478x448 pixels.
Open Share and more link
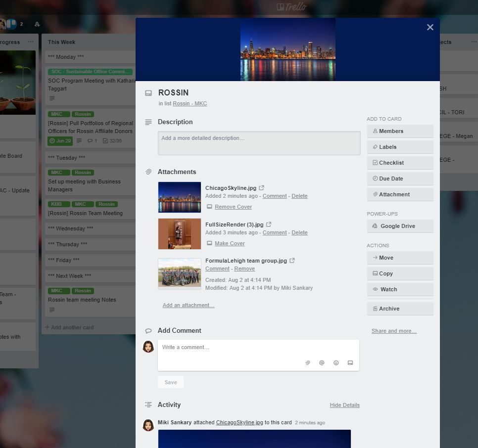(394, 331)
